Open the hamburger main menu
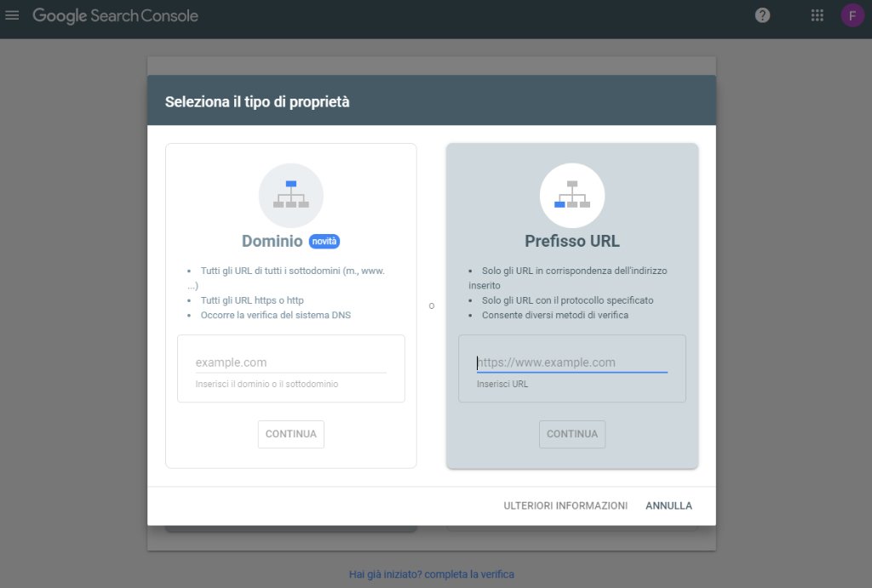 [x=12, y=15]
